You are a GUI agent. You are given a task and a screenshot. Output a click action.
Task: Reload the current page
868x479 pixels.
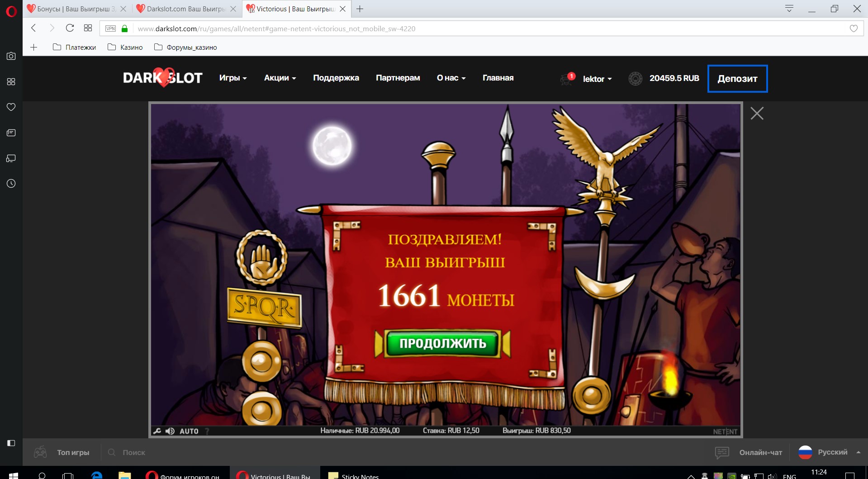point(70,28)
